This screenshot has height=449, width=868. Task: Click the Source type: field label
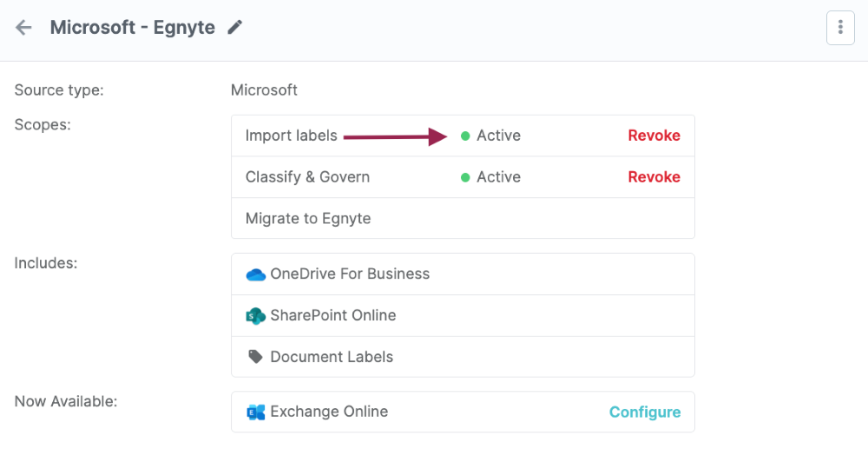(59, 90)
